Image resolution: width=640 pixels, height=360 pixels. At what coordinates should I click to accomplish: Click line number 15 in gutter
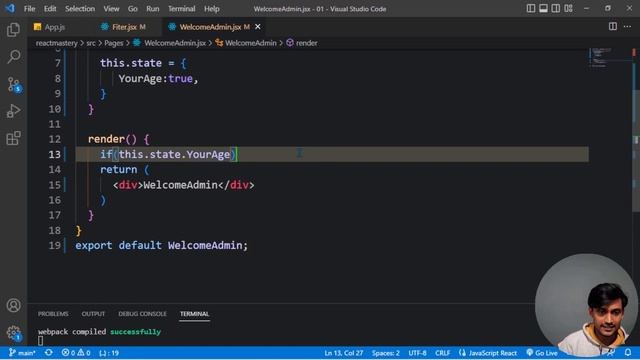[x=55, y=185]
